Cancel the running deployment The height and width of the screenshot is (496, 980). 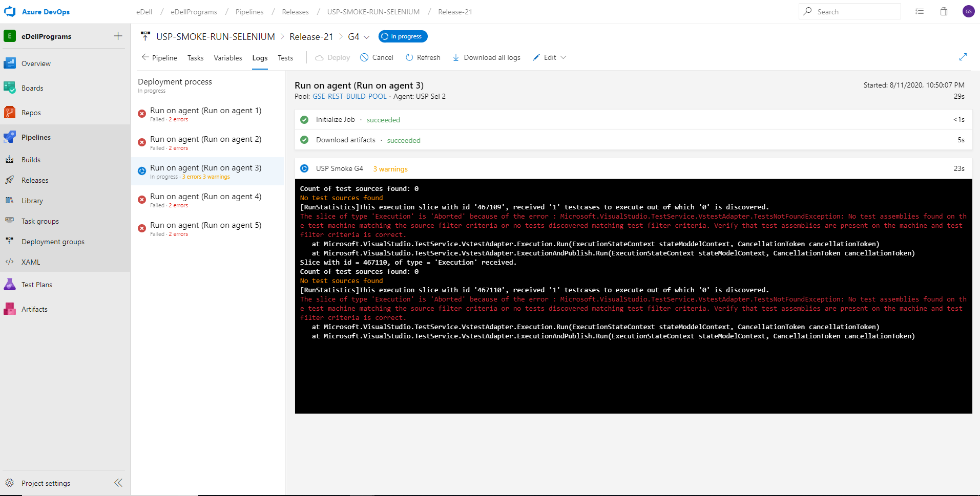(377, 57)
